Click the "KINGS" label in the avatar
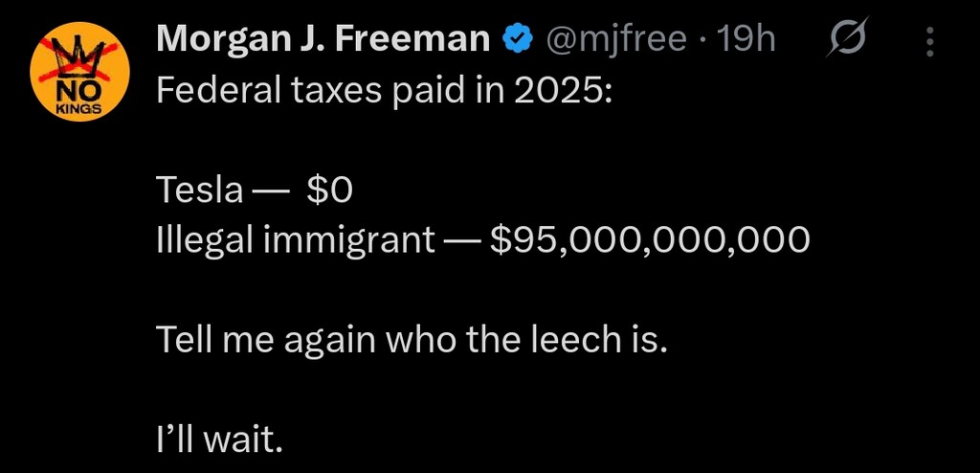This screenshot has width=980, height=473. 73,107
